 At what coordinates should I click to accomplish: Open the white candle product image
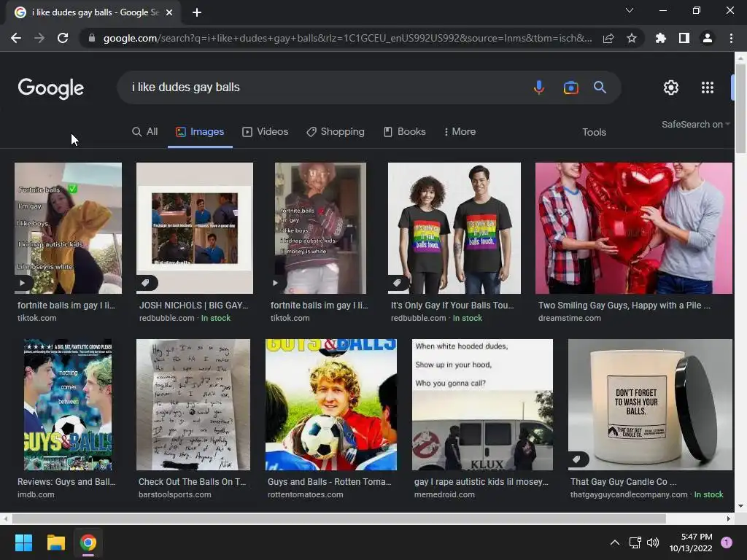click(650, 405)
